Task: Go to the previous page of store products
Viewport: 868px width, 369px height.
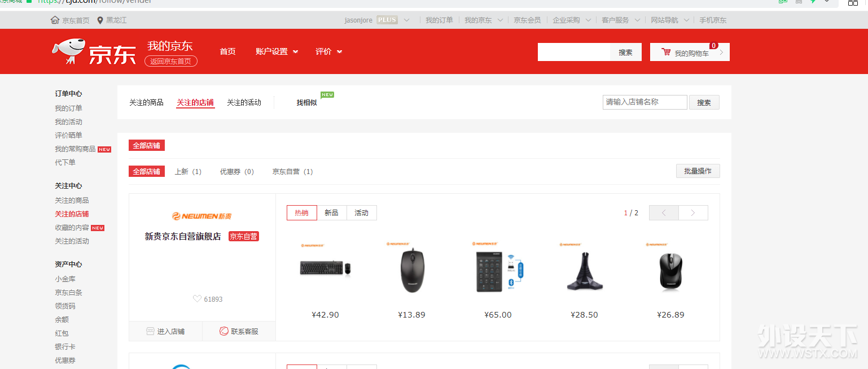Action: pyautogui.click(x=664, y=213)
